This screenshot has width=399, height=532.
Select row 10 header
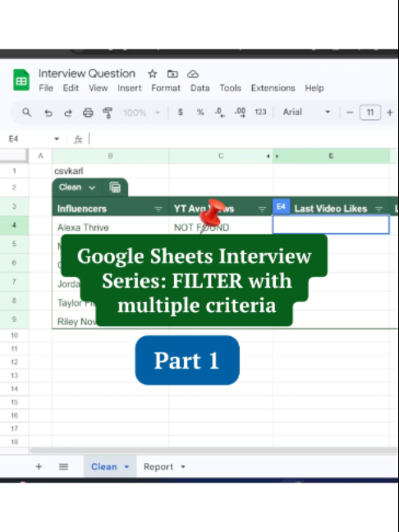(14, 335)
